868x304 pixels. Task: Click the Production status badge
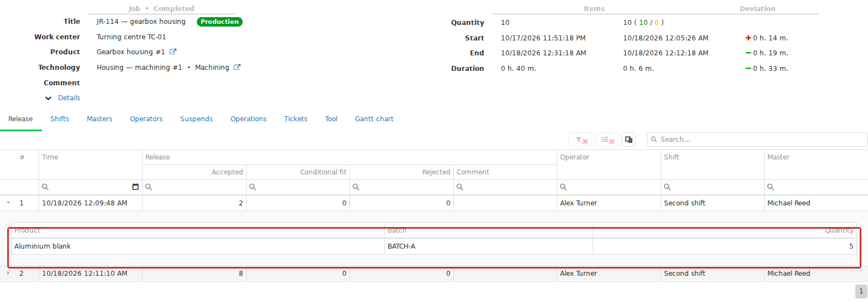click(219, 22)
